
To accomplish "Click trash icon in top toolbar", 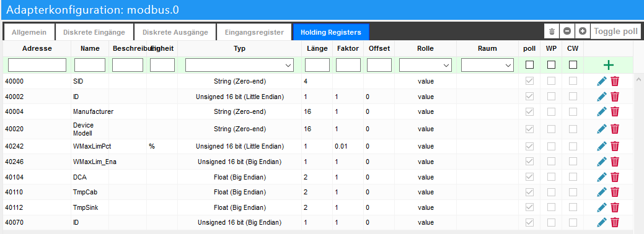I will [x=552, y=32].
